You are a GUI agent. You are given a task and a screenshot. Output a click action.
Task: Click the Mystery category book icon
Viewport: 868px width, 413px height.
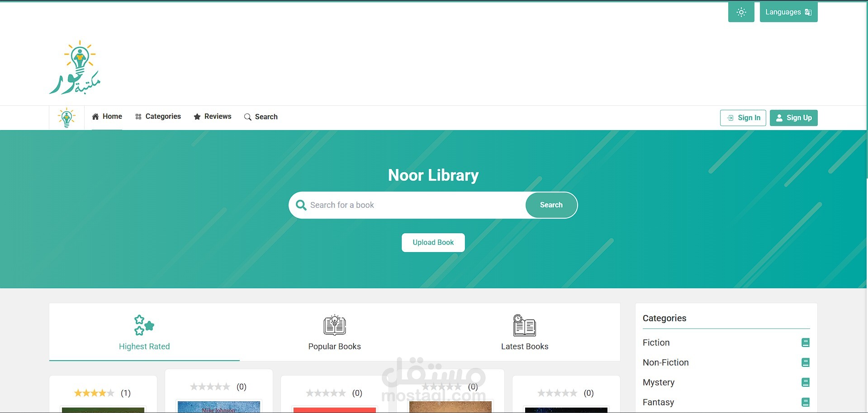[806, 382]
